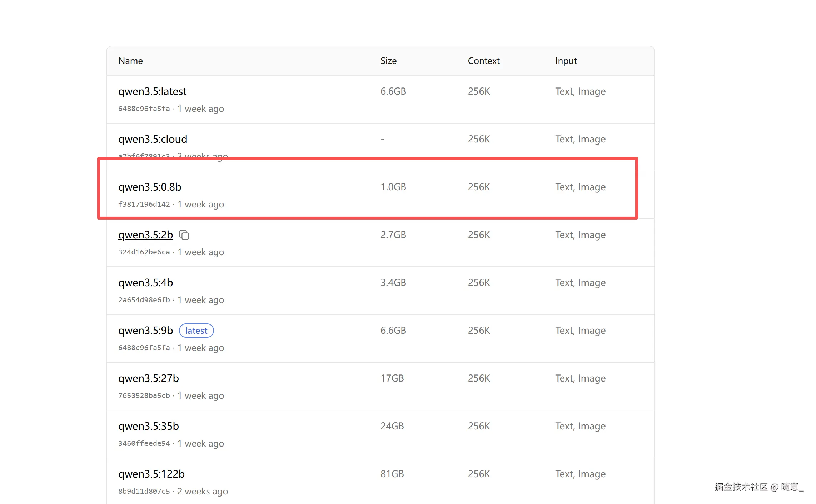Open the qwen3.5:2b model link
The image size is (816, 504).
145,235
